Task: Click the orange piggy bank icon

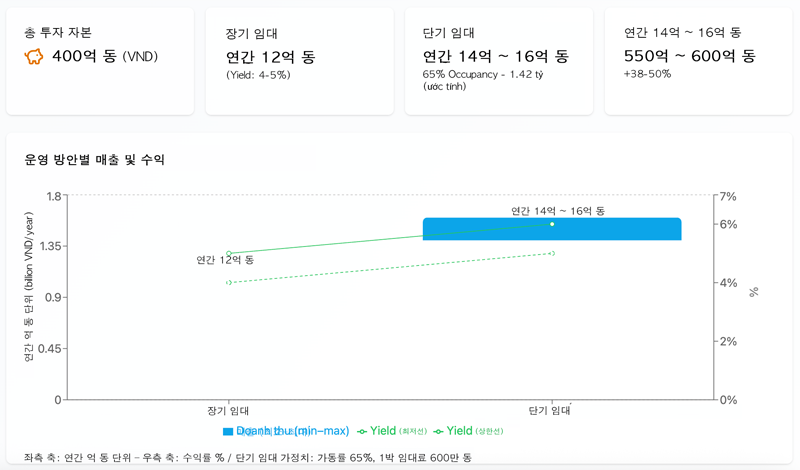Action: coord(35,57)
